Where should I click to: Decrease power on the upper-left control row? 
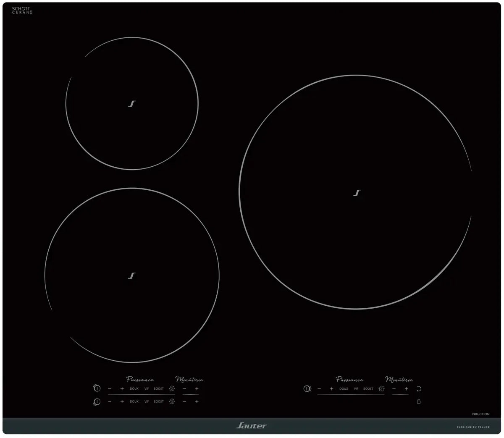click(110, 389)
